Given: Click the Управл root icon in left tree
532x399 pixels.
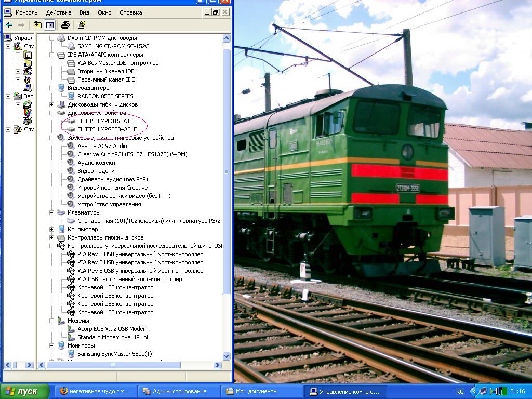Looking at the screenshot, I should pos(8,37).
